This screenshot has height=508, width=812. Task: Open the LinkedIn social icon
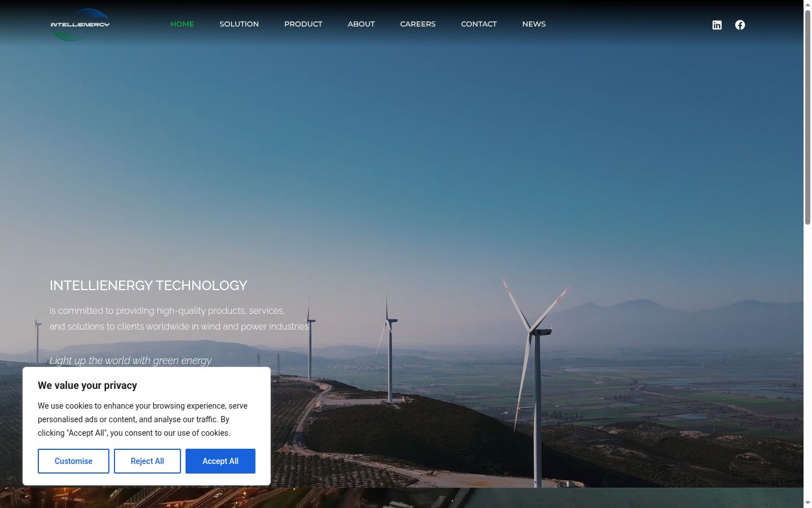(717, 25)
